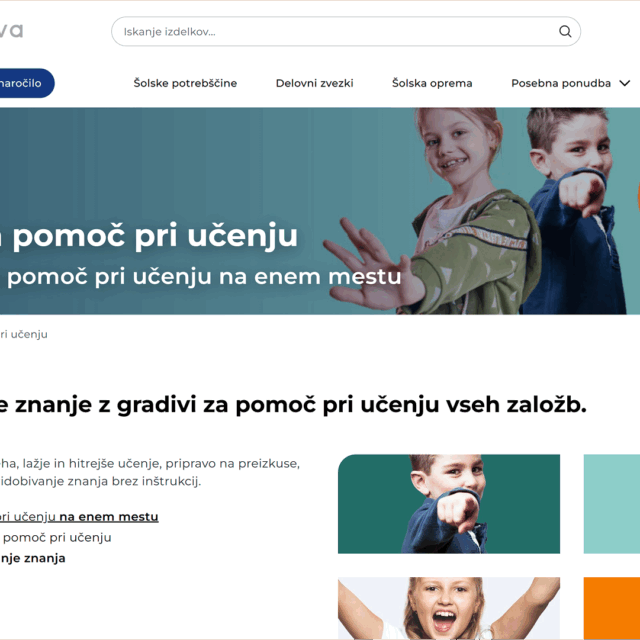Screen dimensions: 640x640
Task: Click the pomoč pri učenju list line
Action: [57, 537]
